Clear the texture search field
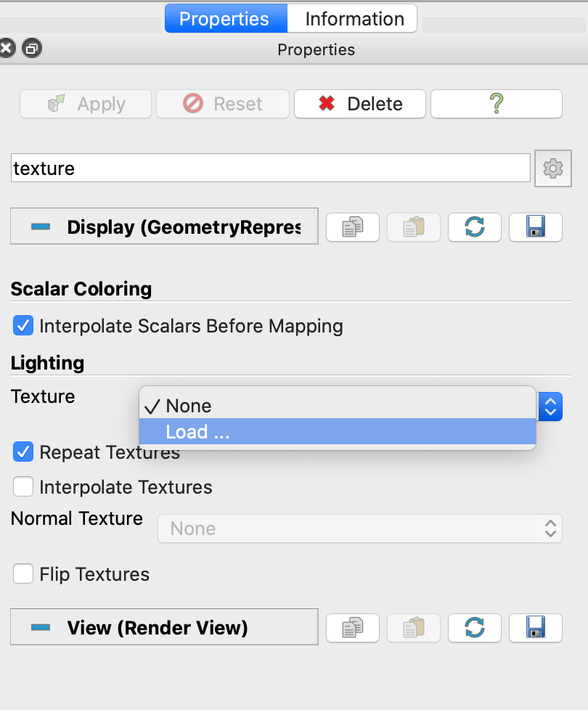 click(269, 168)
